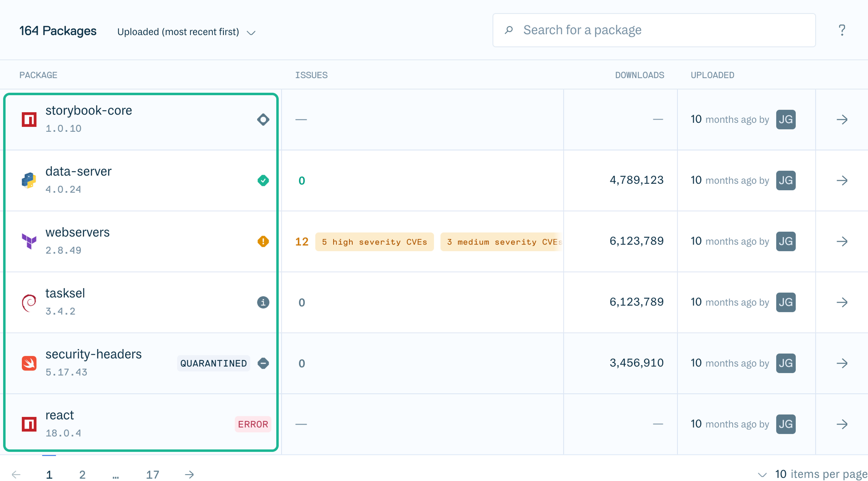Click the webservers package name

coord(78,232)
